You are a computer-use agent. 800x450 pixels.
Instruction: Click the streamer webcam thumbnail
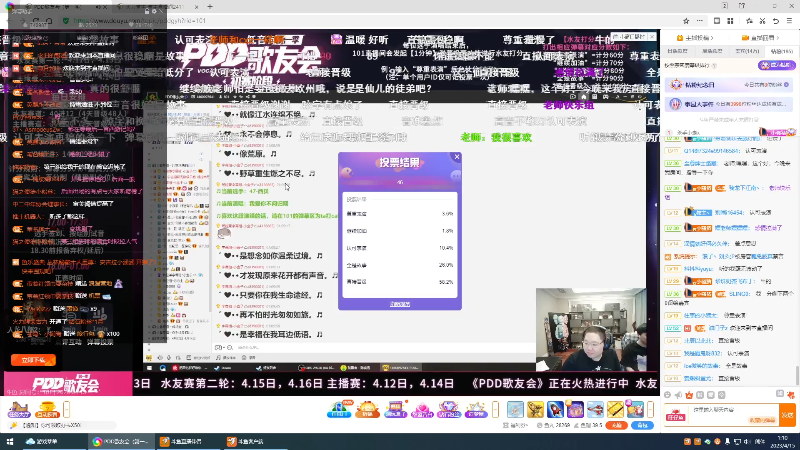pos(591,329)
